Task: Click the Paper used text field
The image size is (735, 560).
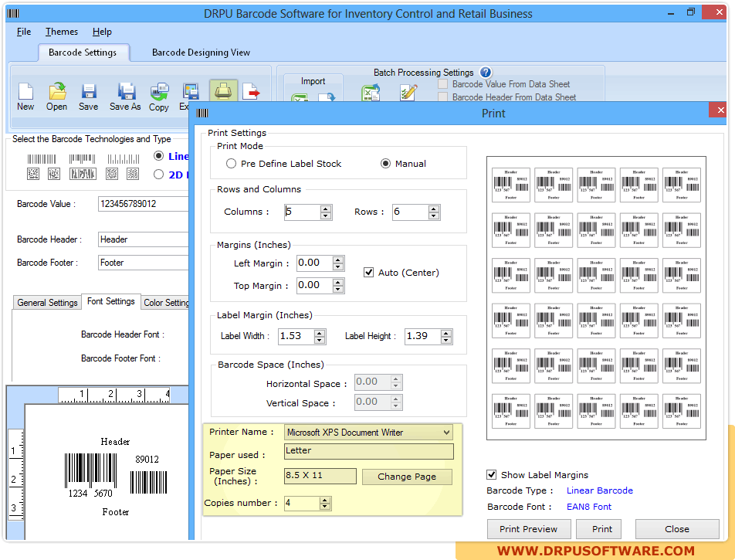Action: [x=369, y=451]
